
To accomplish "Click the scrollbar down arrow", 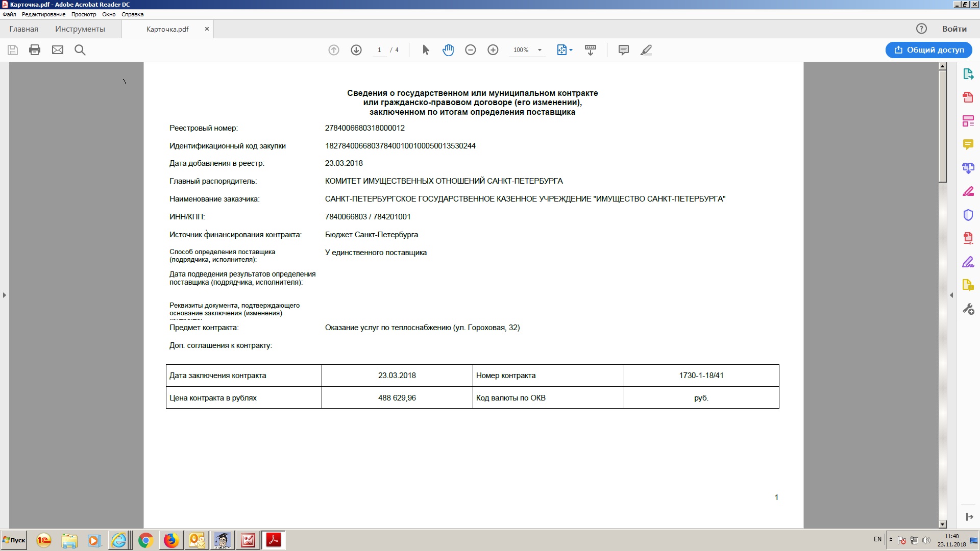I will [x=943, y=524].
